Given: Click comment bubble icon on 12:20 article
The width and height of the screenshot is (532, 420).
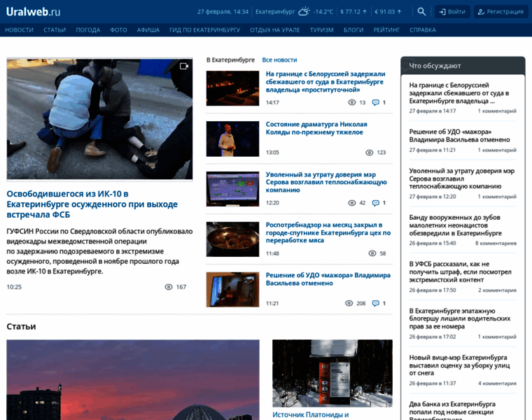Looking at the screenshot, I should tap(376, 203).
